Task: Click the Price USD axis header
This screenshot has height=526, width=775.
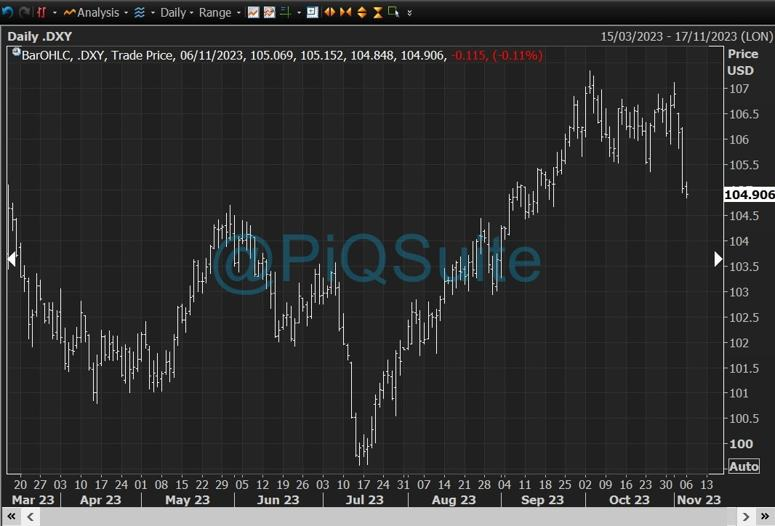Action: coord(742,62)
